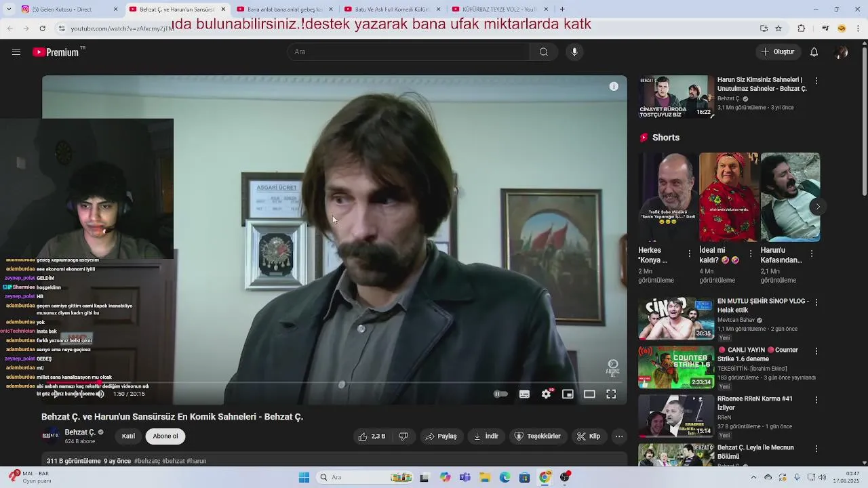868x488 pixels.
Task: Open the YouTube hamburger guide menu
Action: click(16, 52)
